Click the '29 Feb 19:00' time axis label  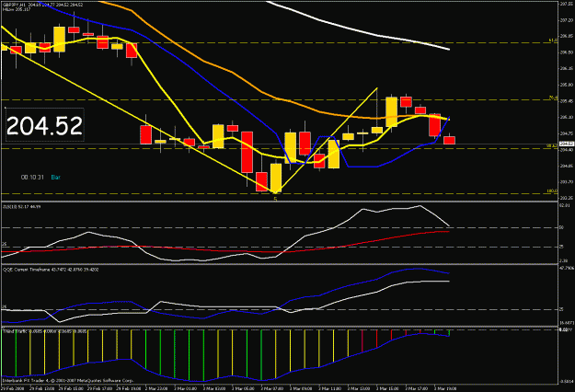point(128,388)
